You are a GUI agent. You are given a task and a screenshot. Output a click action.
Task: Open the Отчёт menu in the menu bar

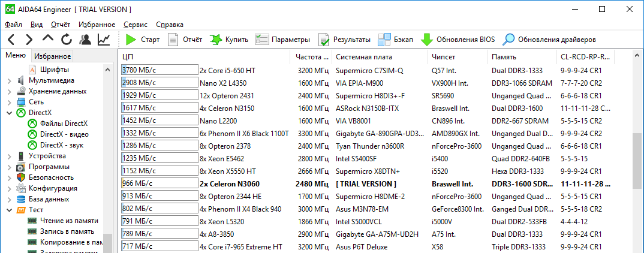(61, 25)
